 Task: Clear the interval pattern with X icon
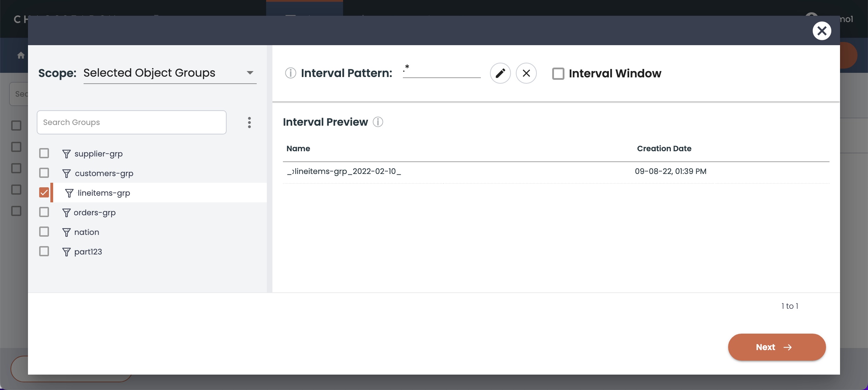526,73
